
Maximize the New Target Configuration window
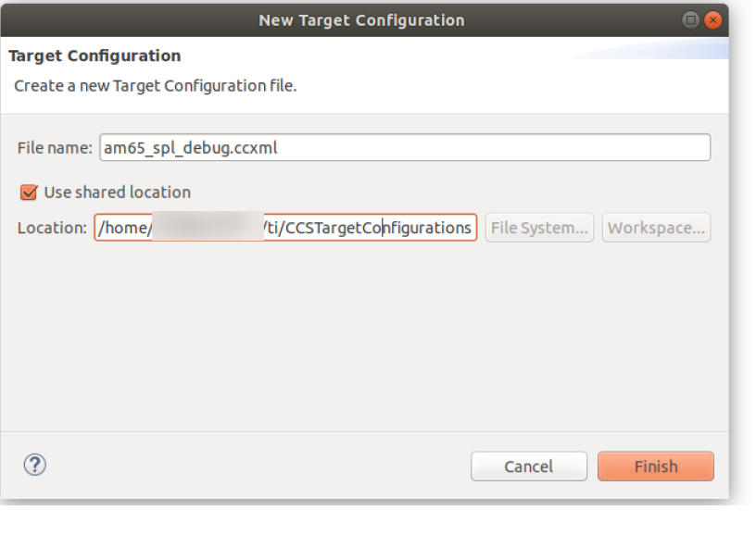pyautogui.click(x=690, y=20)
